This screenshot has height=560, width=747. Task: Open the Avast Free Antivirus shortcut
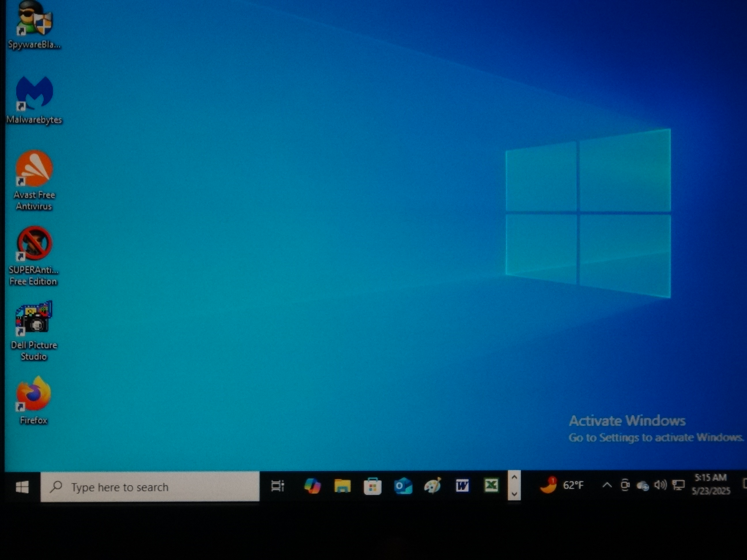pyautogui.click(x=35, y=180)
